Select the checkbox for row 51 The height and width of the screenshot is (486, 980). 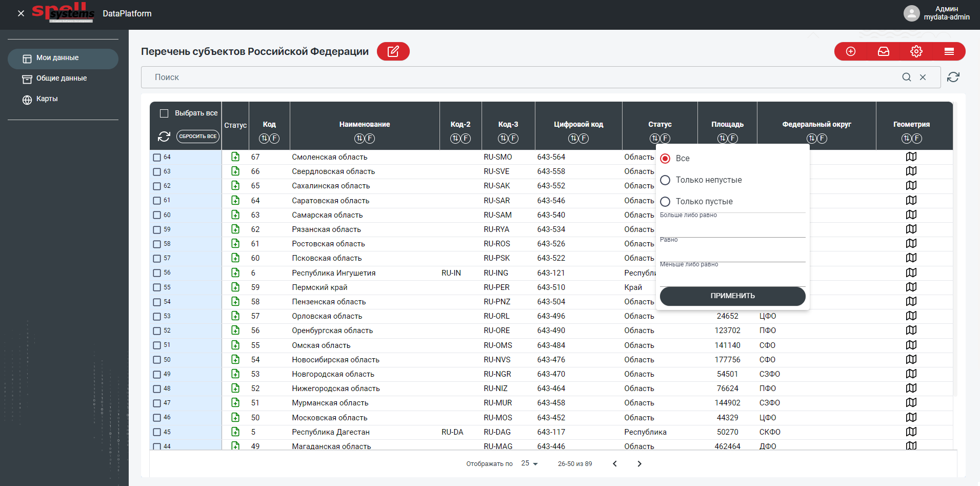(x=157, y=345)
